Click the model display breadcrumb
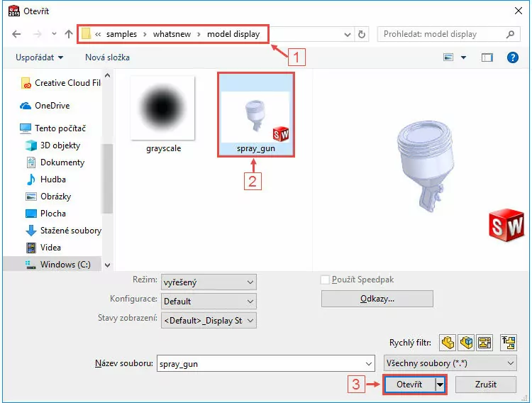The width and height of the screenshot is (532, 403). [233, 34]
